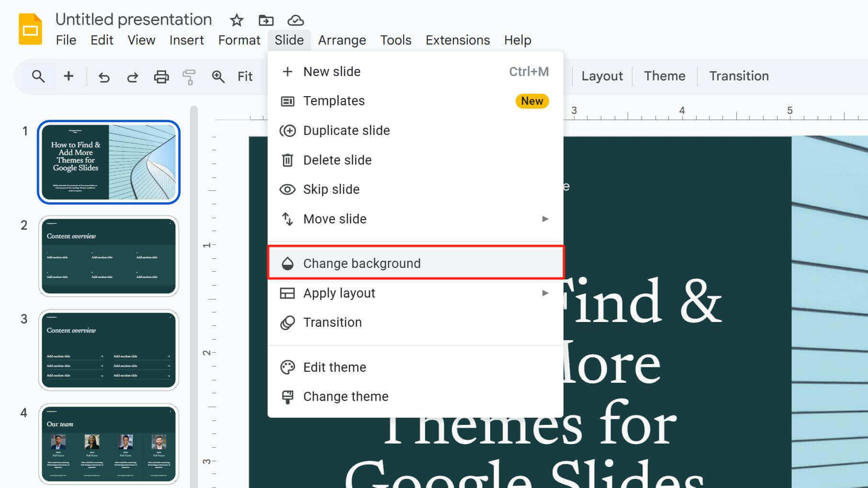Choose Templates from Slide menu
Viewport: 868px width, 488px height.
415,101
